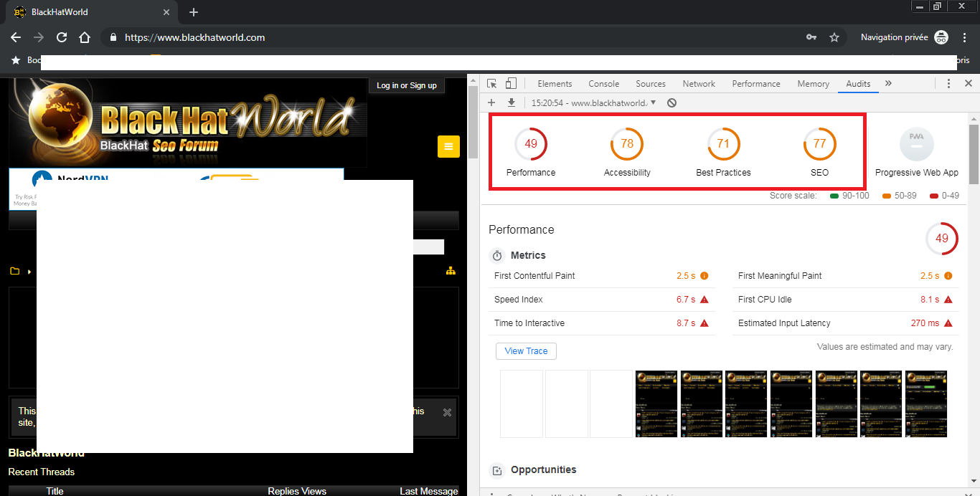This screenshot has height=496, width=980.
Task: Click the sitemap icon in the forum breadcrumb
Action: pyautogui.click(x=451, y=270)
